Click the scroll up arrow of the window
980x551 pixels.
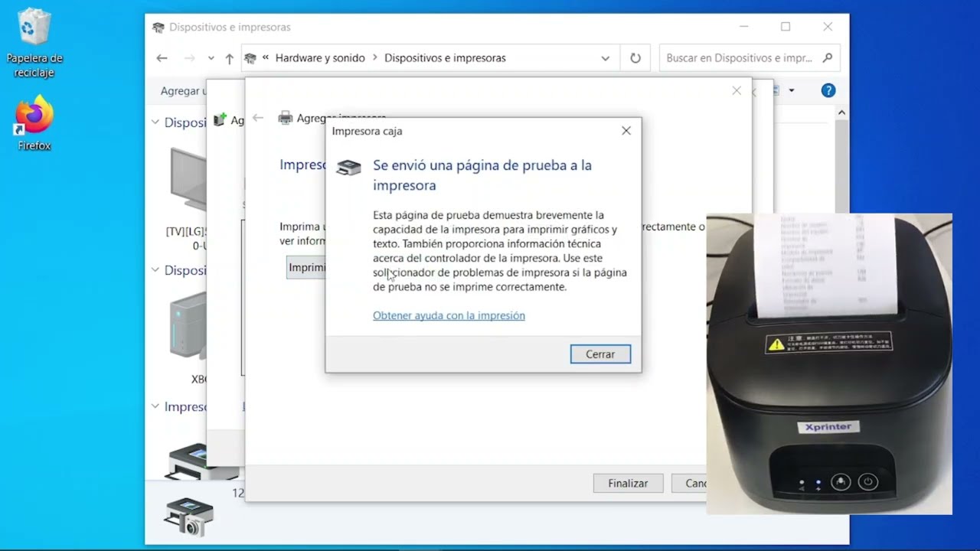pyautogui.click(x=841, y=113)
